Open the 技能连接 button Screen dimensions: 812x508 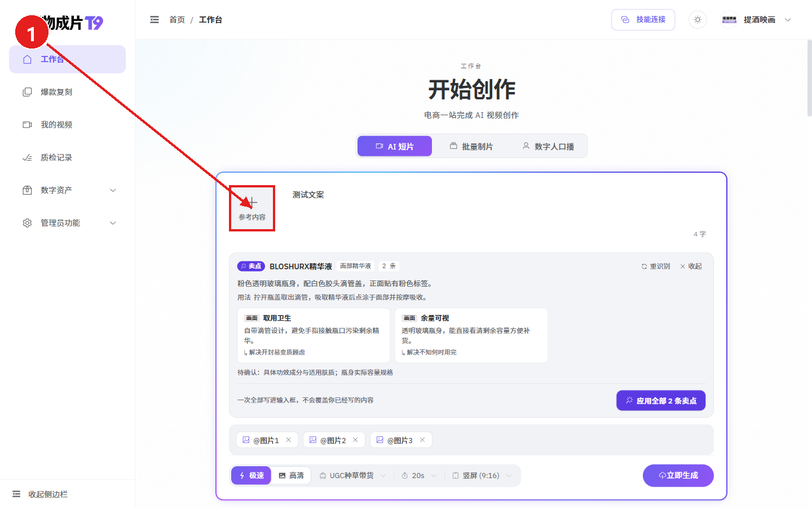click(x=643, y=20)
